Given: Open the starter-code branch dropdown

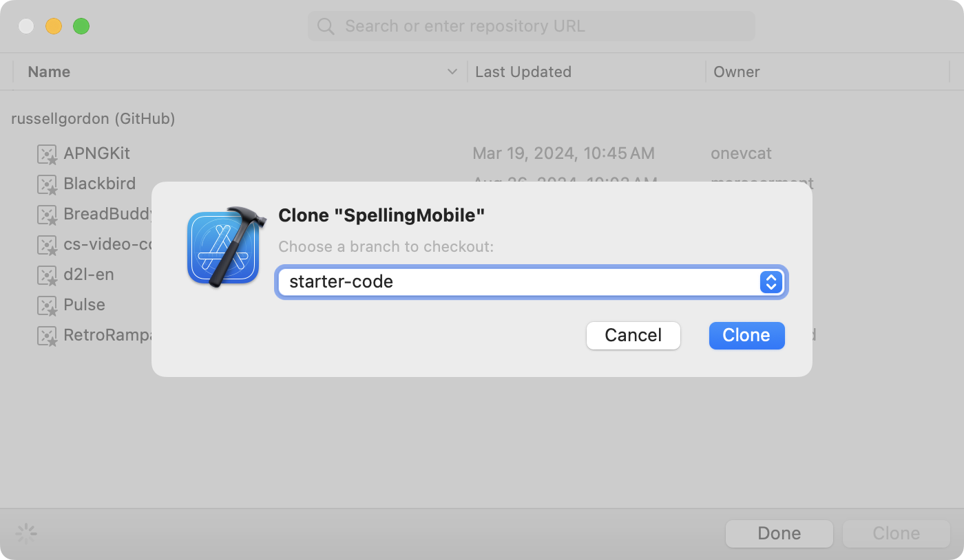Looking at the screenshot, I should [x=523, y=282].
